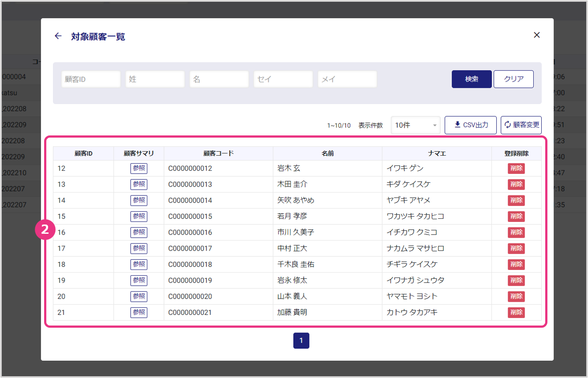This screenshot has width=588, height=378.
Task: Open the 表示件数 10件 dropdown
Action: (415, 125)
